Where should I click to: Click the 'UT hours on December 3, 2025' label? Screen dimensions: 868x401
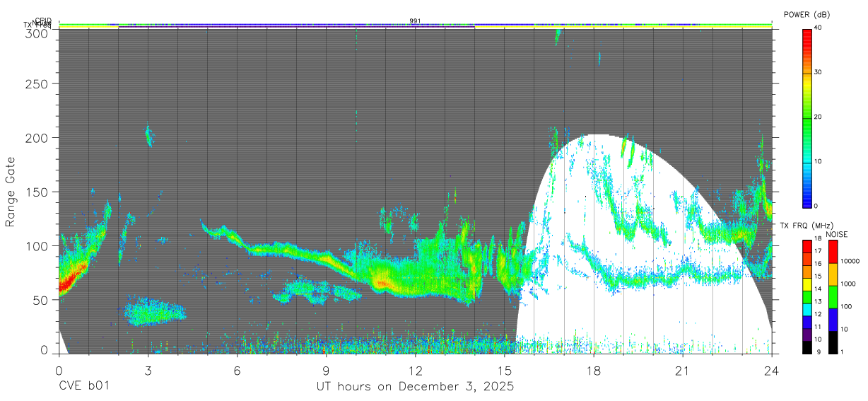click(415, 387)
